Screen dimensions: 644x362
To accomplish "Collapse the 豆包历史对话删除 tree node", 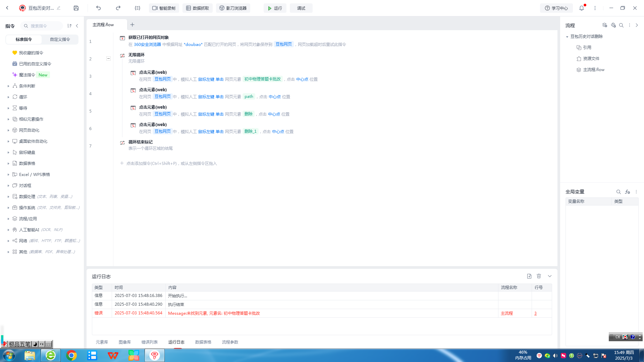I will point(567,37).
